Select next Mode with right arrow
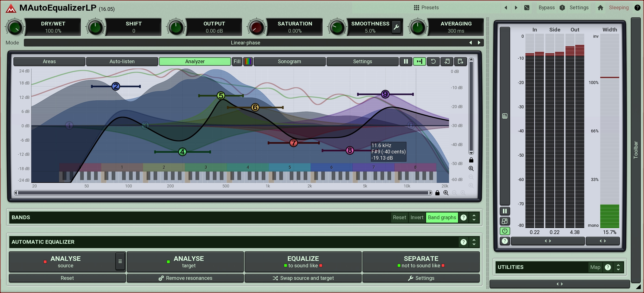 tap(479, 43)
